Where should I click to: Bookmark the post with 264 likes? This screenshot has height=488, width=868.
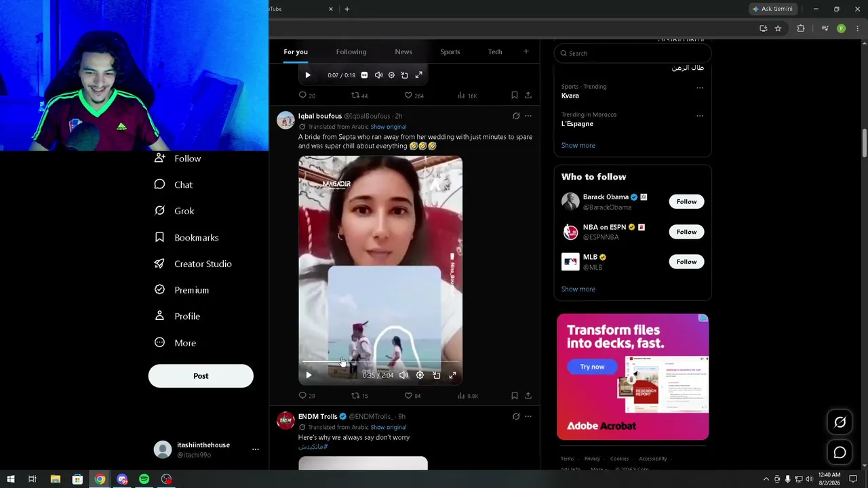[x=515, y=96]
